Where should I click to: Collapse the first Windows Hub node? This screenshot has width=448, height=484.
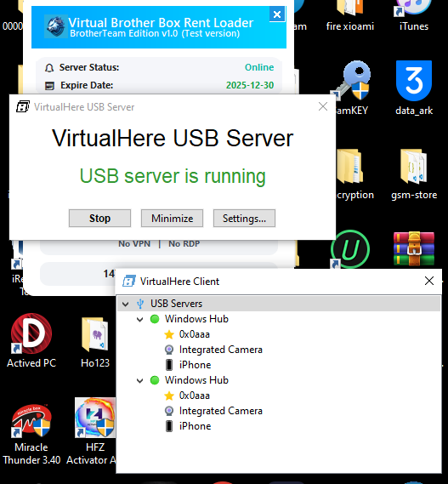(x=139, y=319)
